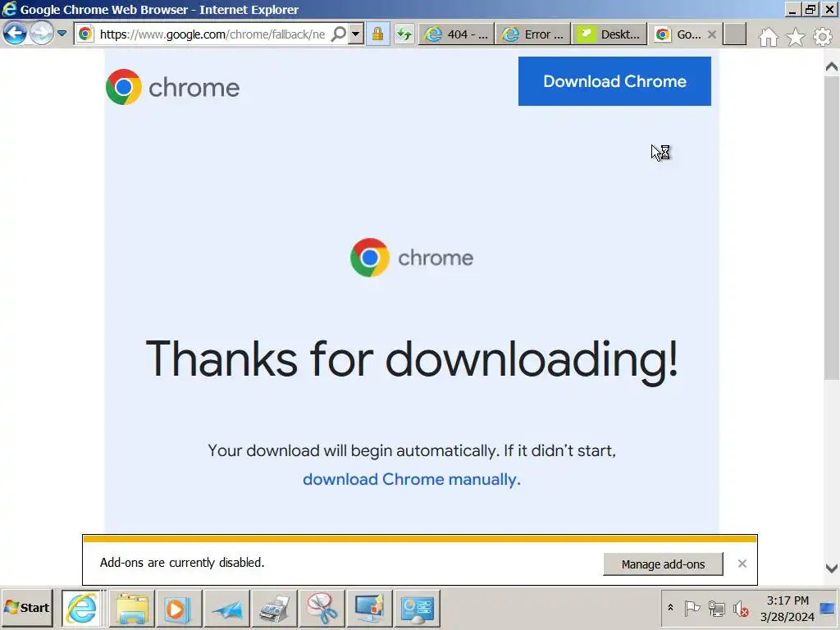Close the Go... tab with its X

(x=711, y=34)
